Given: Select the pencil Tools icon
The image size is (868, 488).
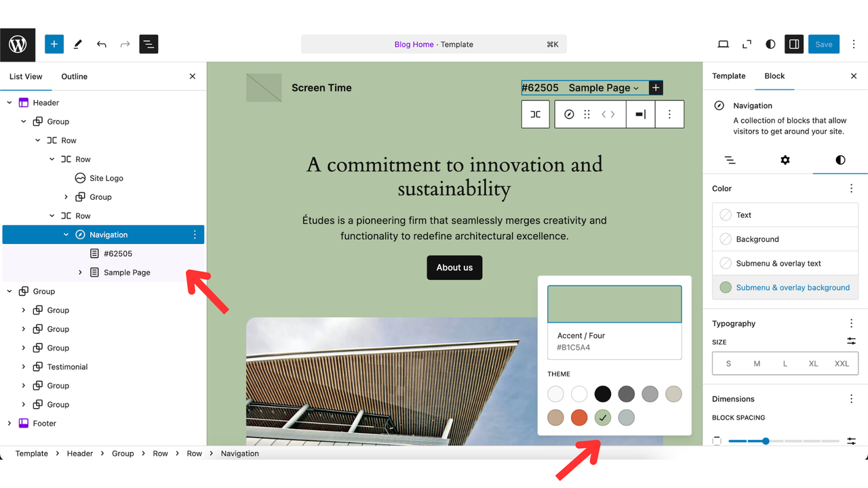Looking at the screenshot, I should tap(77, 44).
